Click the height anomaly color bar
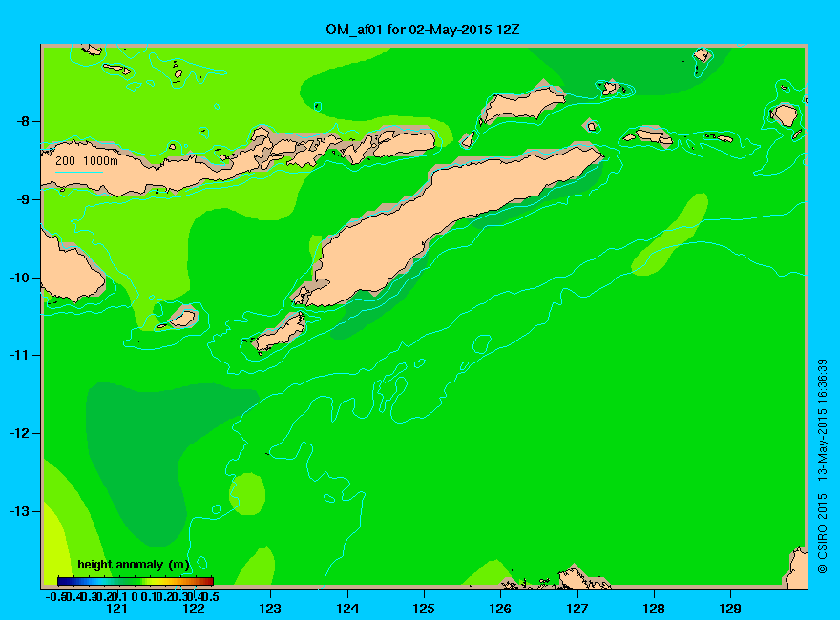The image size is (840, 620). 136,581
